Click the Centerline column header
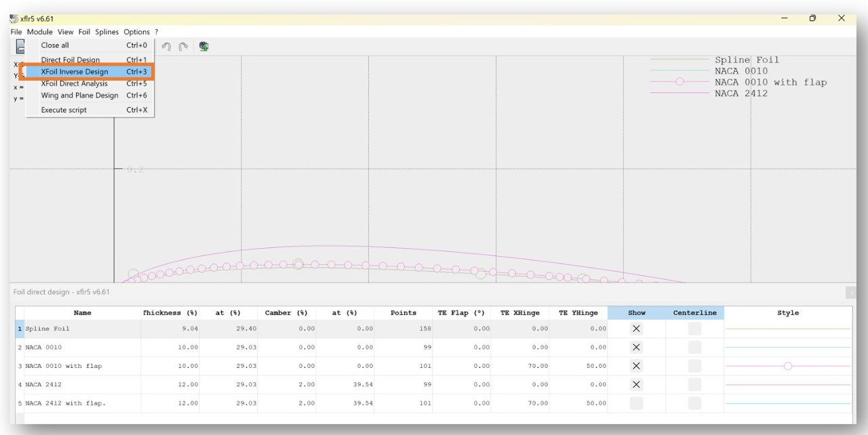Viewport: 868px width, 435px height. pos(694,313)
